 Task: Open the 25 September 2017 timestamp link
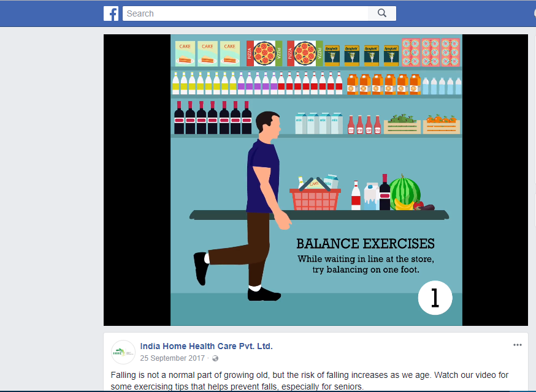(172, 358)
